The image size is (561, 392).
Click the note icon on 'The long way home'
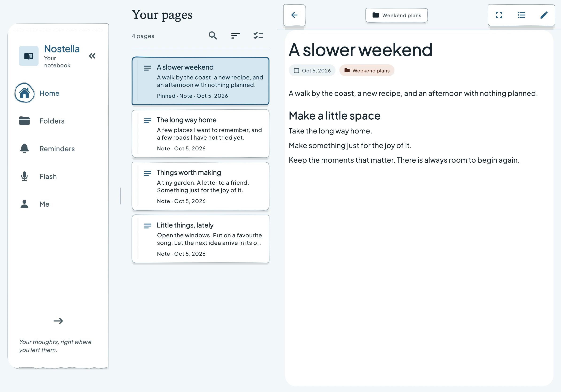coord(147,121)
